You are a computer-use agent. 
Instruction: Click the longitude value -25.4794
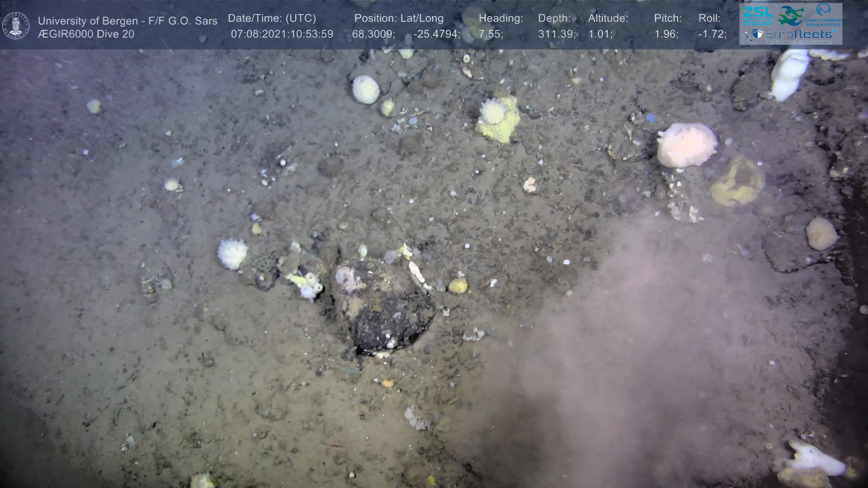coord(436,34)
